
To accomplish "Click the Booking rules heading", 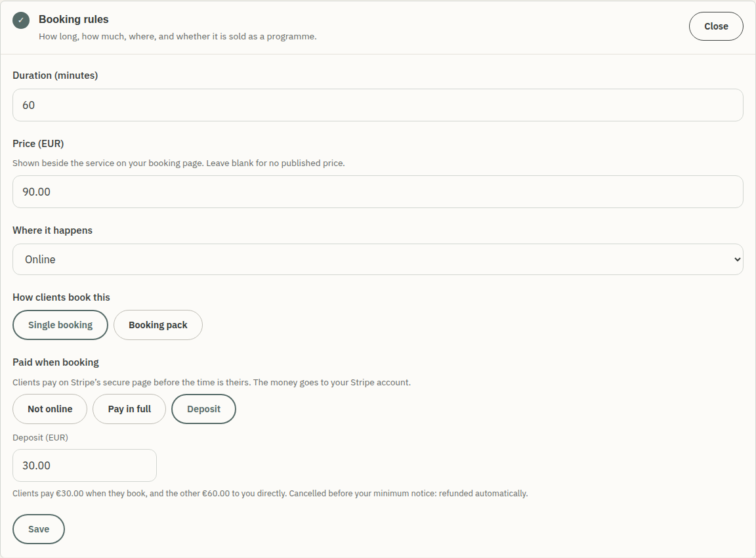I will coord(73,19).
